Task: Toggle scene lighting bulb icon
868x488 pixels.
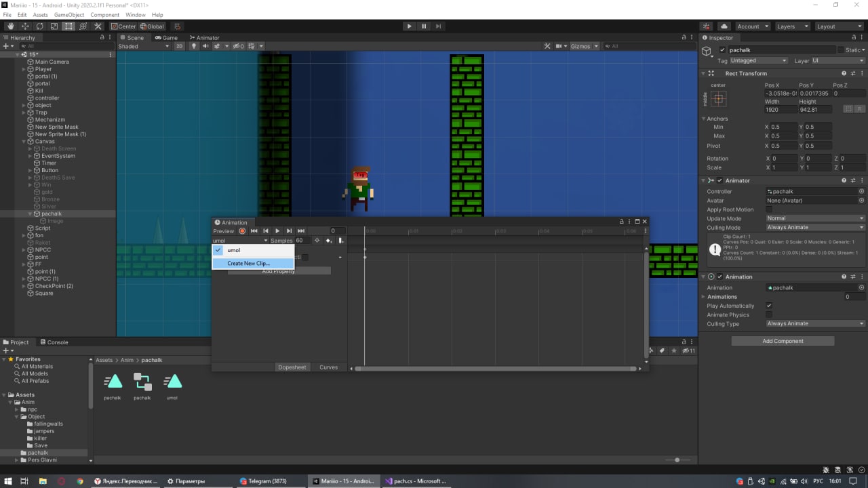Action: coord(194,47)
